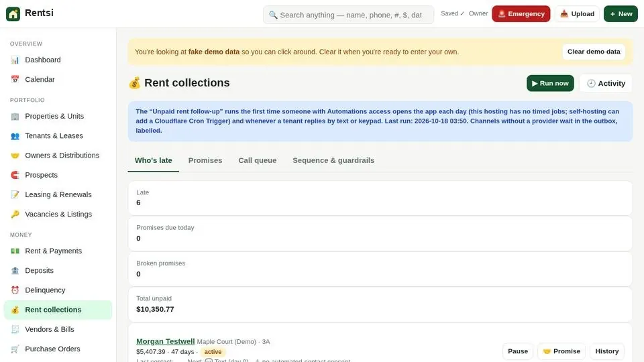Click the Purchase Orders cart icon
Image resolution: width=644 pixels, height=362 pixels.
pyautogui.click(x=15, y=349)
